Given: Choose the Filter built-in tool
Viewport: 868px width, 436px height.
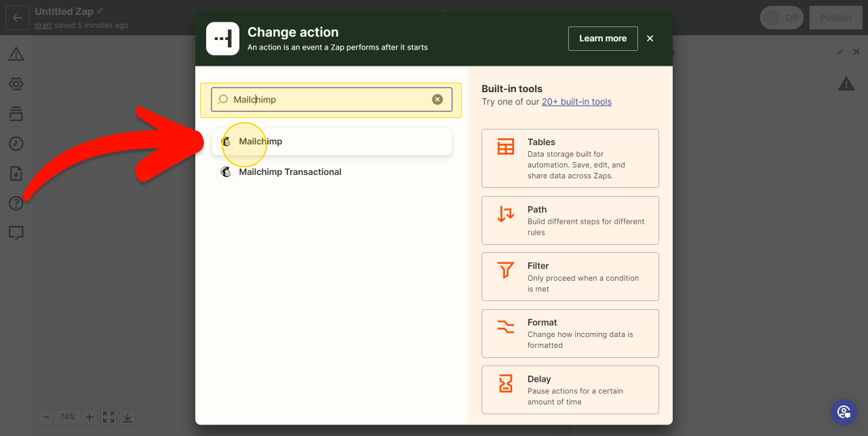Looking at the screenshot, I should coord(570,277).
